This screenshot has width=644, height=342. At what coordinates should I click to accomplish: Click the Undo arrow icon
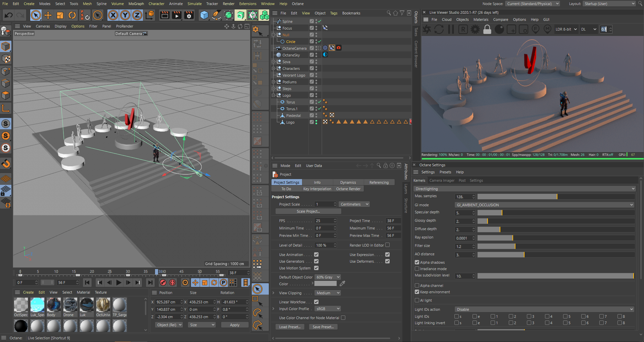pyautogui.click(x=9, y=15)
